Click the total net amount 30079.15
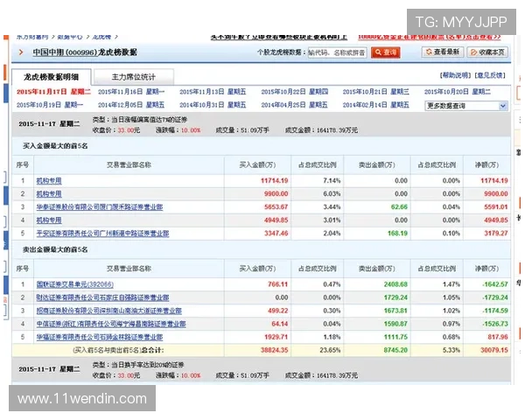The height and width of the screenshot is (420, 525). click(x=494, y=350)
